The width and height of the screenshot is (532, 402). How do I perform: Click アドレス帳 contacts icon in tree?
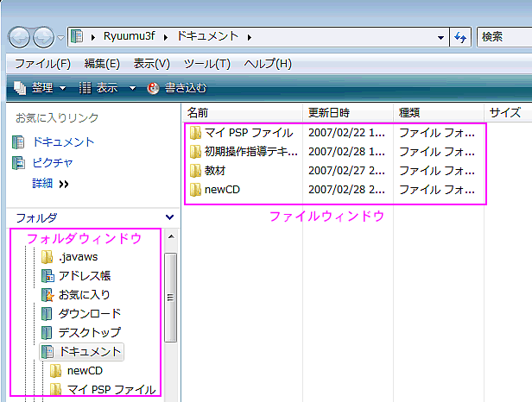47,276
